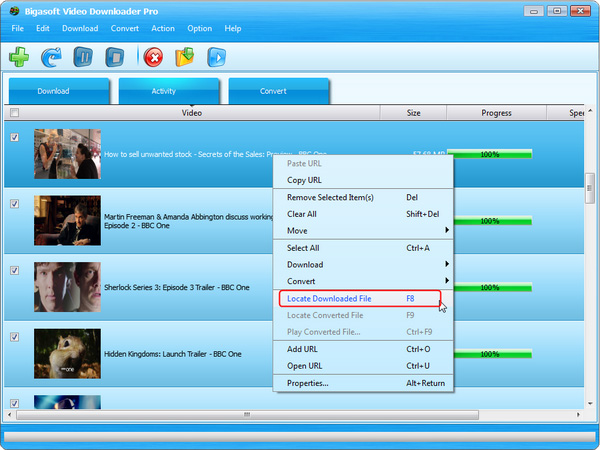
Task: Click the Sherlock Series 3 thumbnail
Action: [67, 287]
